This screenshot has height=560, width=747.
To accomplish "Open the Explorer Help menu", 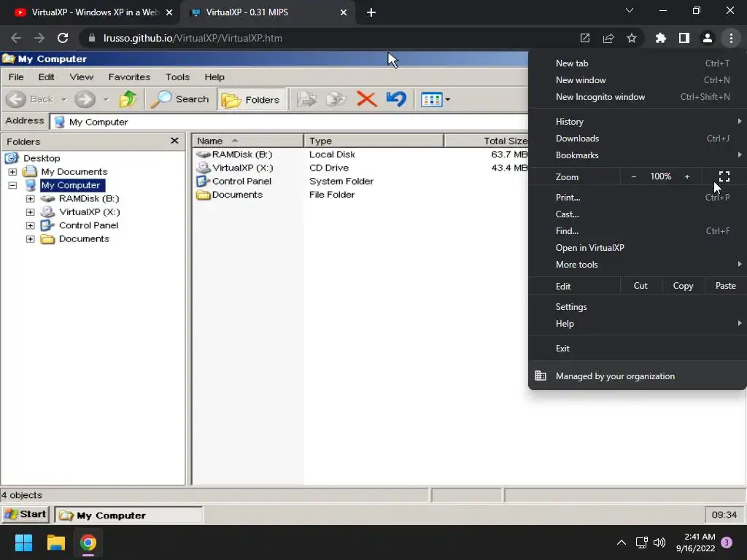I will (x=214, y=77).
